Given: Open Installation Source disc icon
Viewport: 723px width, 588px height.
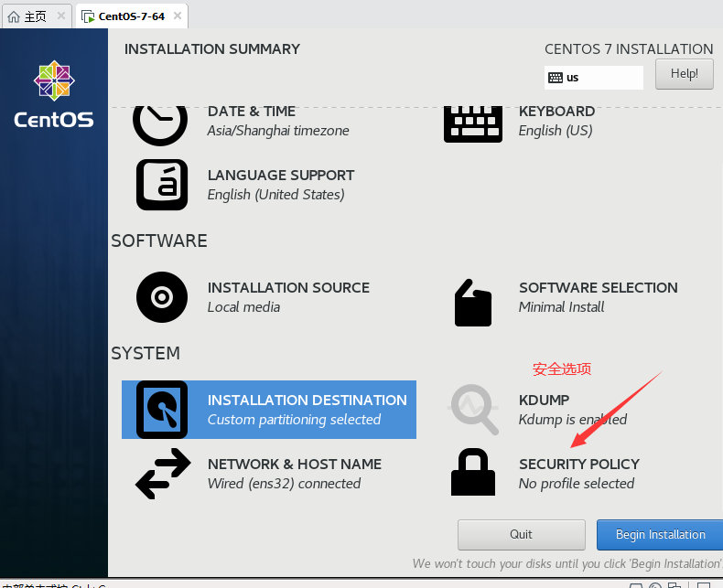Looking at the screenshot, I should click(162, 297).
